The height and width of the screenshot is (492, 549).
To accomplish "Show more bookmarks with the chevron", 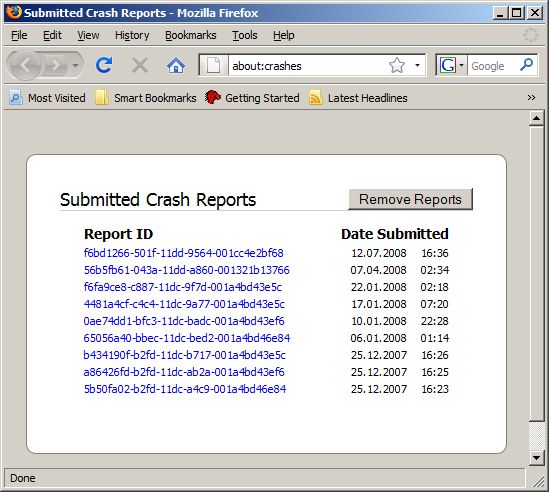I will click(531, 98).
